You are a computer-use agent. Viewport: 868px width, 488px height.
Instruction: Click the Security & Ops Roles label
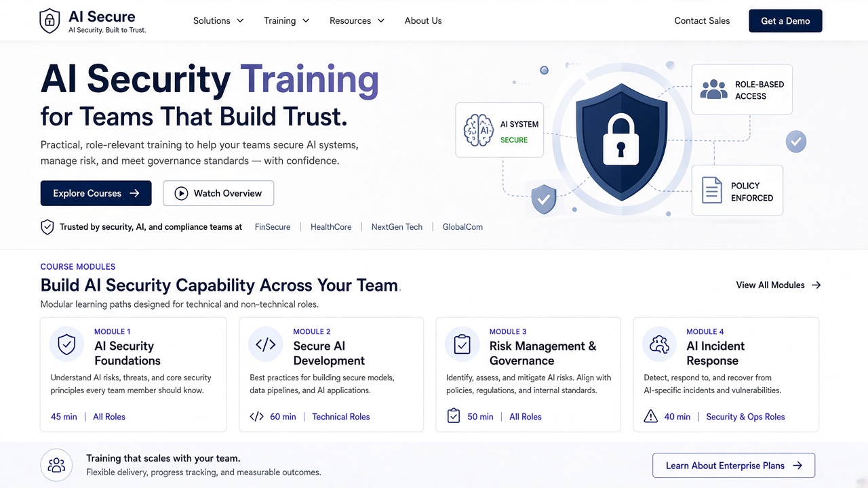pos(745,417)
